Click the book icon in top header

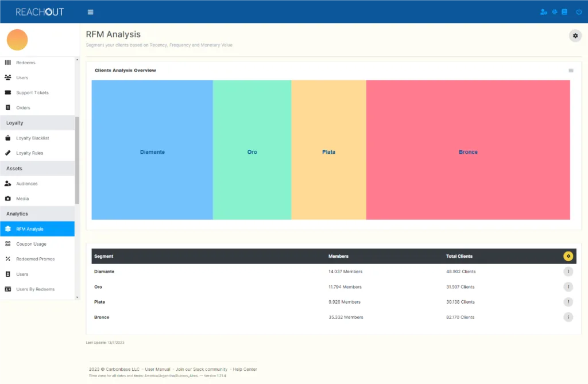[x=564, y=12]
